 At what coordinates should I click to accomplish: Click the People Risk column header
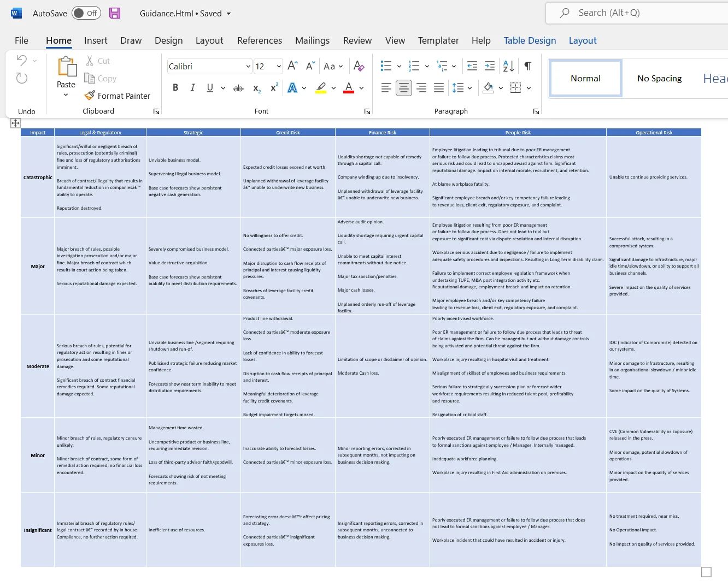(518, 132)
